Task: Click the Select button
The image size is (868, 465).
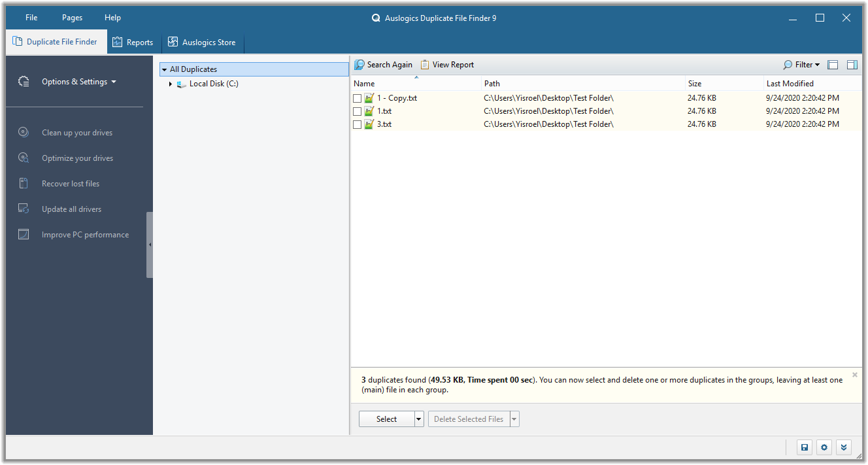Action: 386,419
